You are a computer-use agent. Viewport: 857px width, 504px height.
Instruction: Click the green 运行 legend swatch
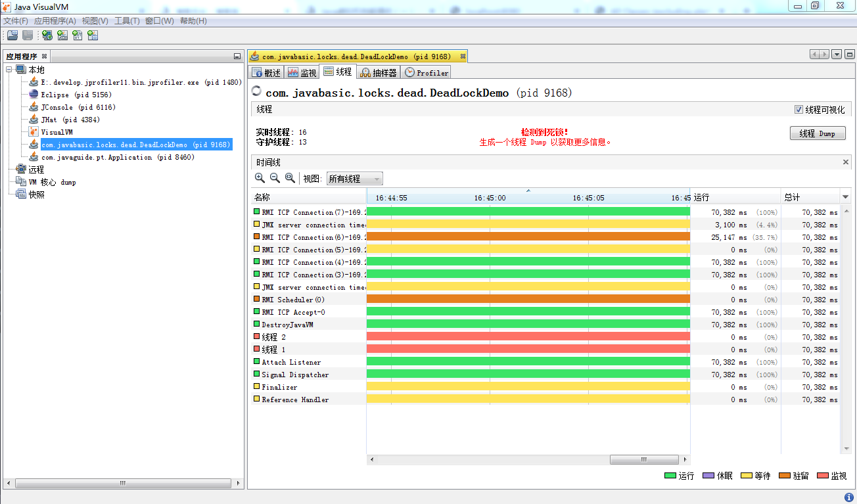670,476
